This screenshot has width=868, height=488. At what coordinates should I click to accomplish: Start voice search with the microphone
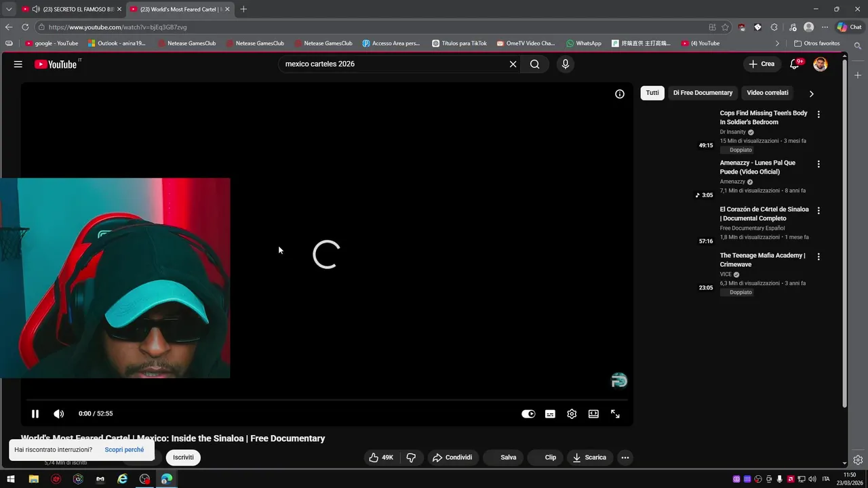tap(565, 64)
